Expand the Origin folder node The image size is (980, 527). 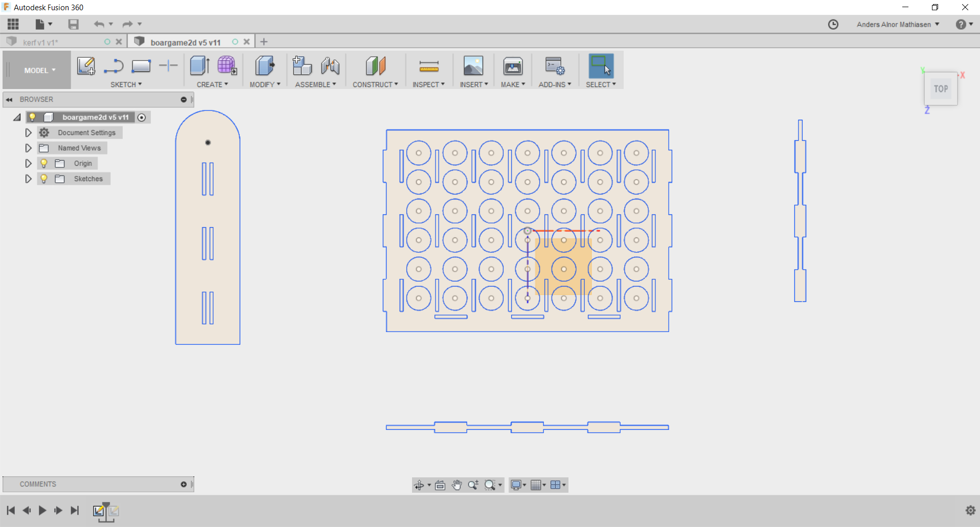[28, 163]
